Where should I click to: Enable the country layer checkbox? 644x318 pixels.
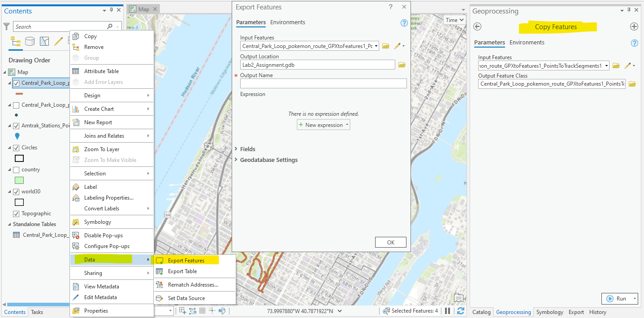(x=16, y=170)
